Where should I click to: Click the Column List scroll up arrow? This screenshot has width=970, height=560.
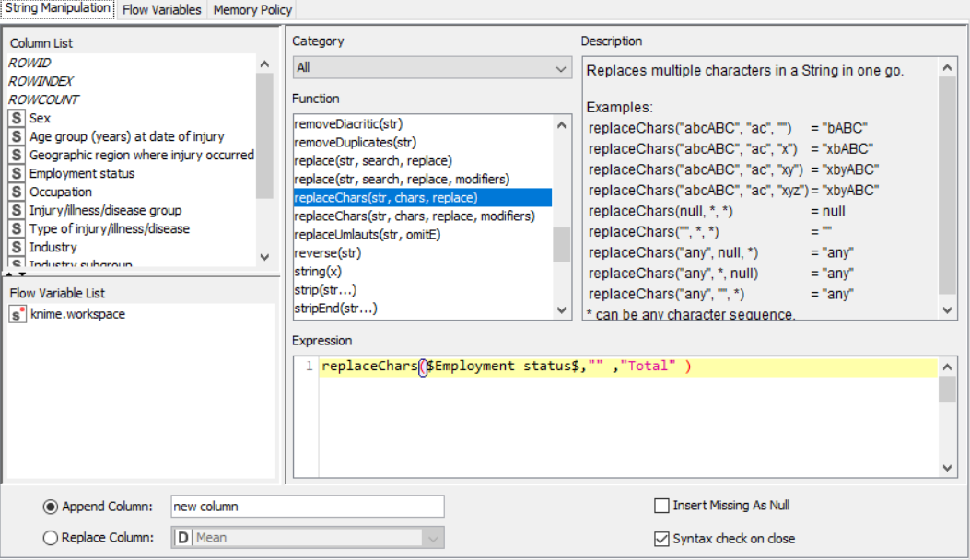point(264,64)
